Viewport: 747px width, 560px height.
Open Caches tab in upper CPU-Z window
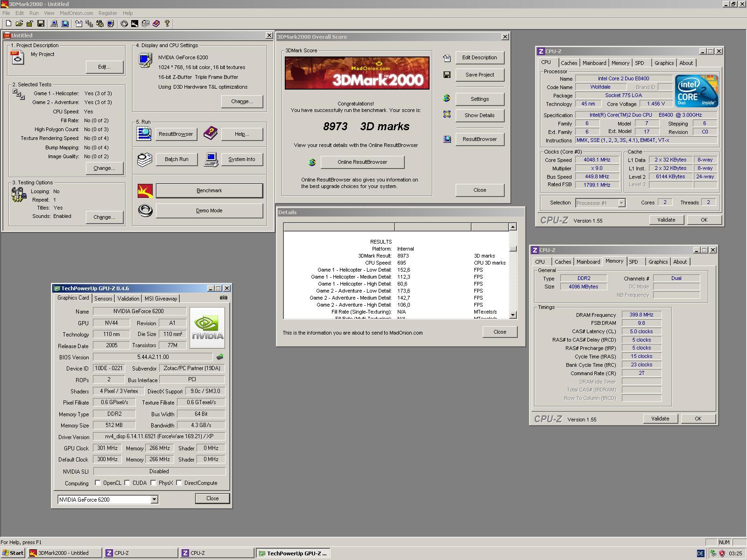569,63
